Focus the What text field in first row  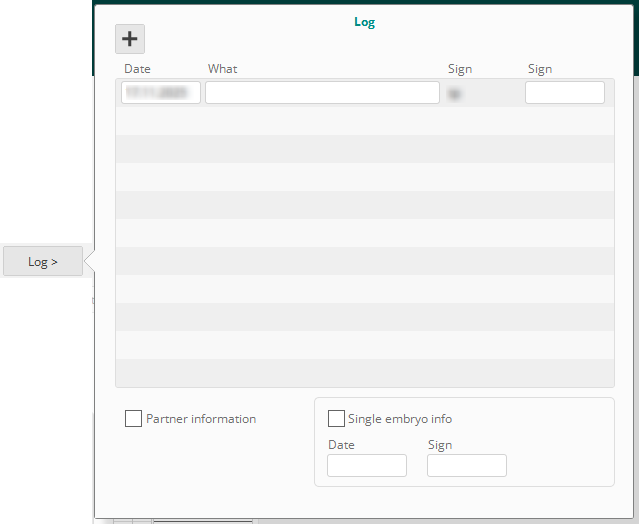(x=322, y=93)
